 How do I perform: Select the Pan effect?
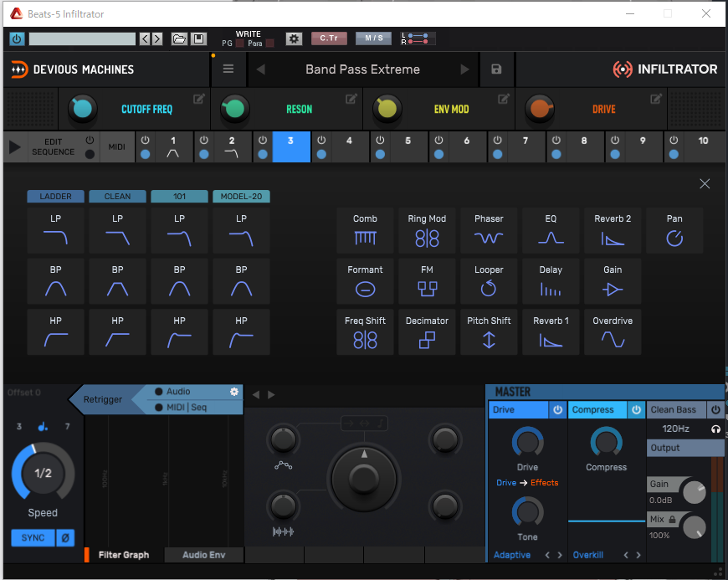tap(674, 231)
